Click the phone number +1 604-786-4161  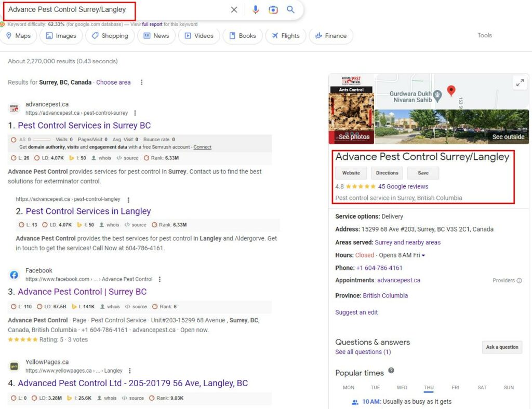point(379,268)
